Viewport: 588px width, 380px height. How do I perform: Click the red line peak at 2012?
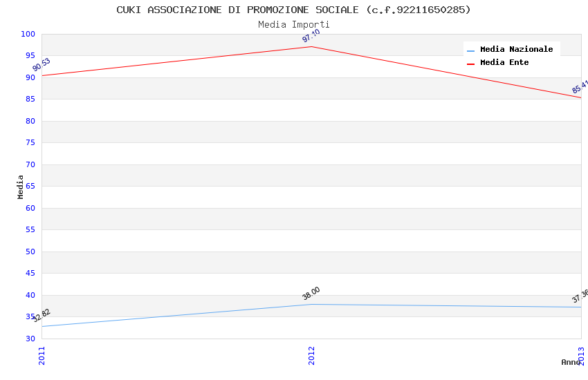(311, 47)
